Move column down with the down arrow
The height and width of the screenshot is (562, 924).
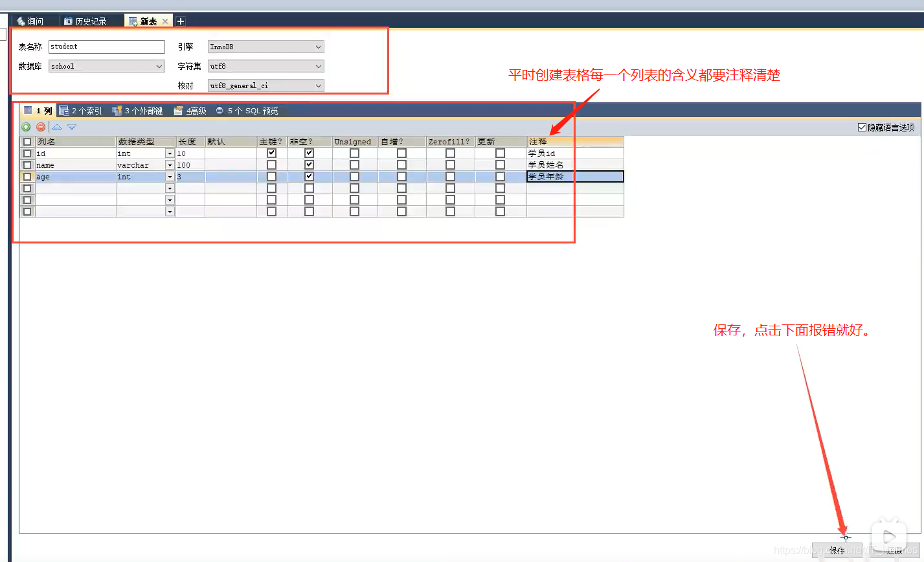point(72,127)
